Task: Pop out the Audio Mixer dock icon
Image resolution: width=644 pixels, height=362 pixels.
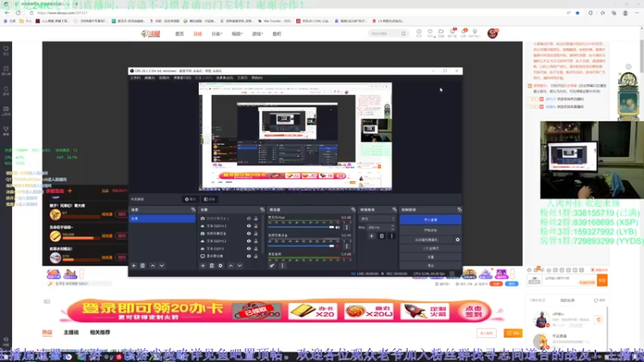Action: [x=353, y=210]
